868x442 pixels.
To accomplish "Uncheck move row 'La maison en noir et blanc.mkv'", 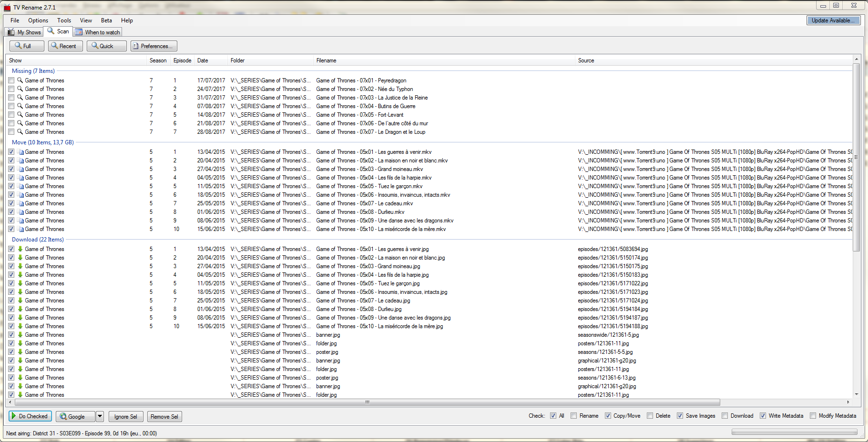I will pyautogui.click(x=11, y=161).
